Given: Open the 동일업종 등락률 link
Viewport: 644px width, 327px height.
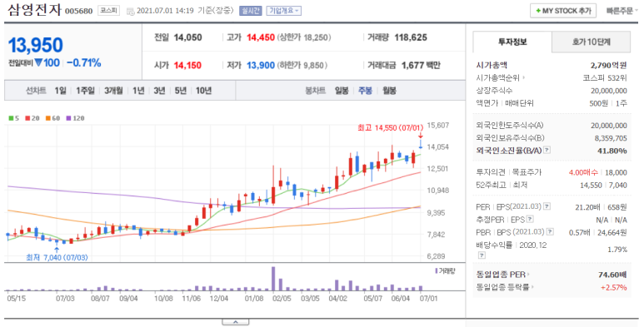Looking at the screenshot, I should point(504,287).
